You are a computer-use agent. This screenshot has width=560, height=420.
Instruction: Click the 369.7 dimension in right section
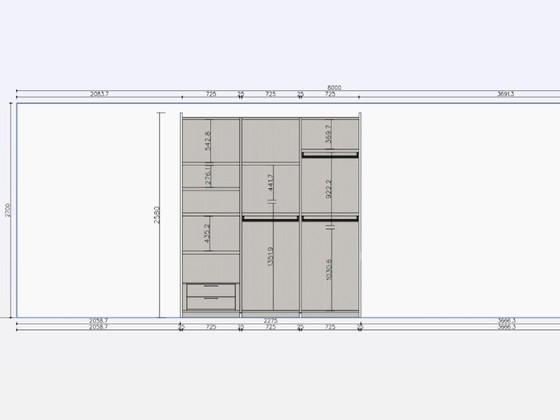(329, 134)
